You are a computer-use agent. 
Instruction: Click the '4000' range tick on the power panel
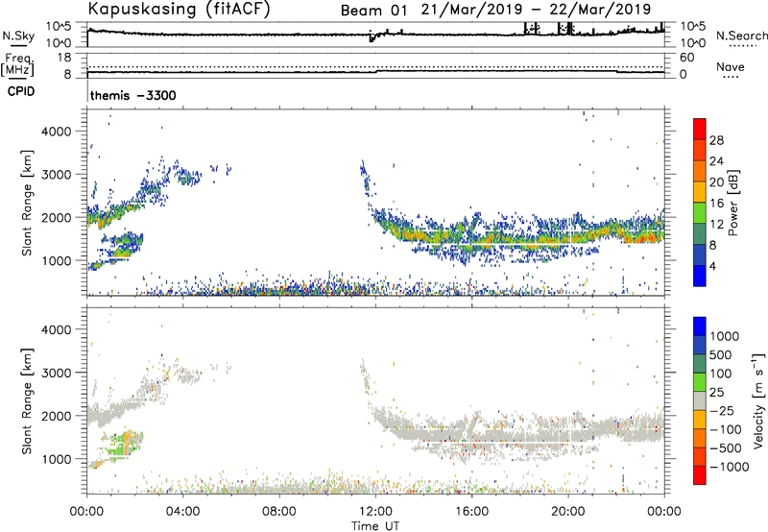[57, 132]
